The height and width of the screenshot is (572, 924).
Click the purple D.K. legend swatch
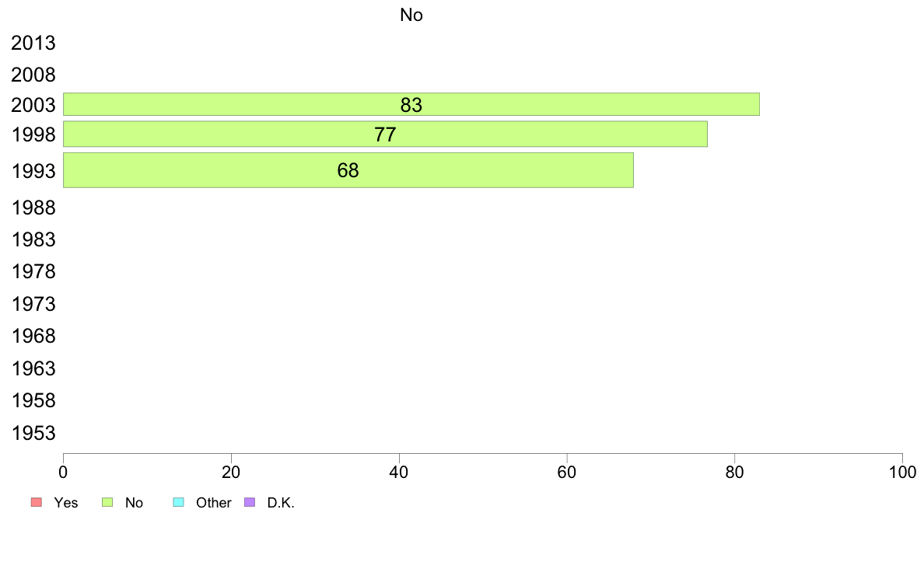pos(250,502)
